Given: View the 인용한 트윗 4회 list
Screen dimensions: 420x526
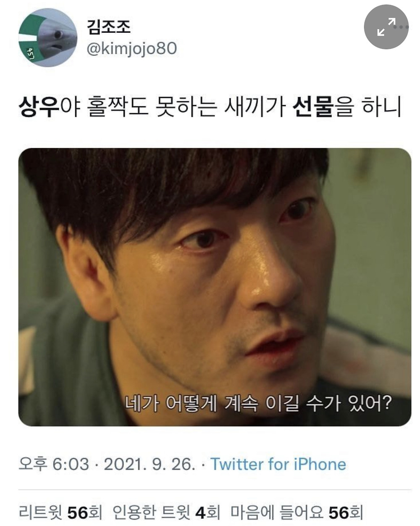Looking at the screenshot, I should tap(167, 513).
